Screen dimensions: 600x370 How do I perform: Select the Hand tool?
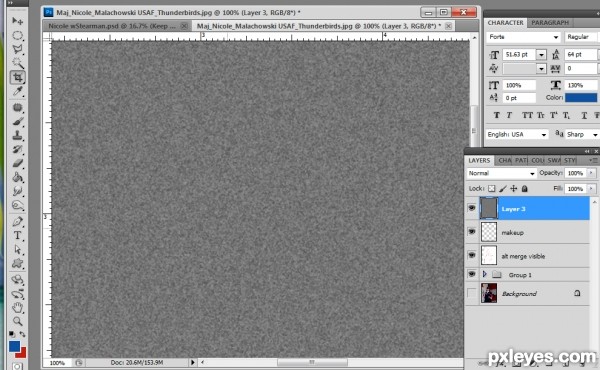click(x=17, y=307)
